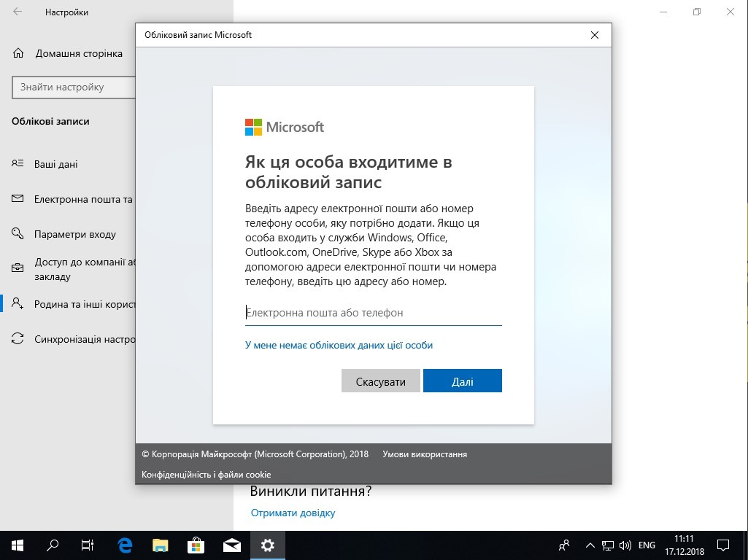Select Параметри входу sidebar item
Screen dimensions: 748x560
pyautogui.click(x=75, y=234)
